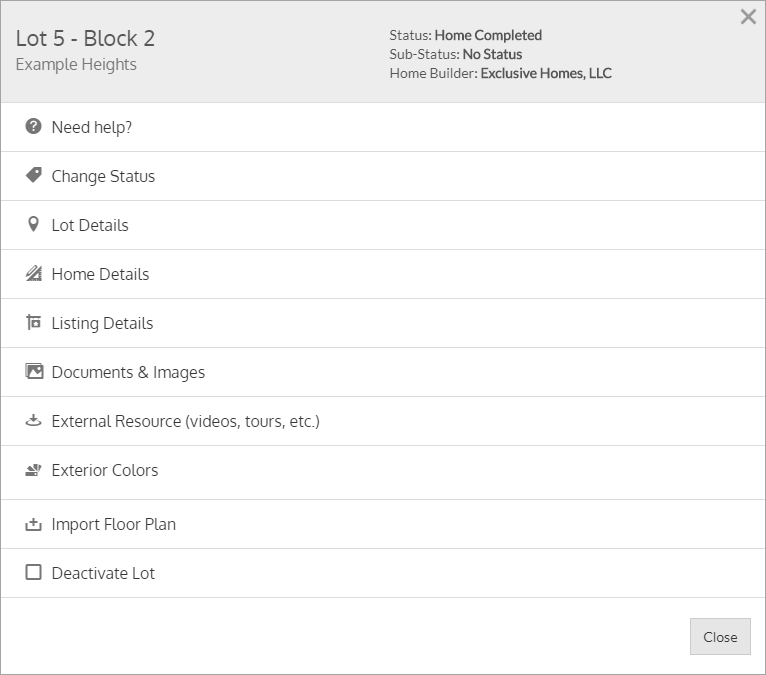
Task: Select Listing Details from the list
Action: 102,323
